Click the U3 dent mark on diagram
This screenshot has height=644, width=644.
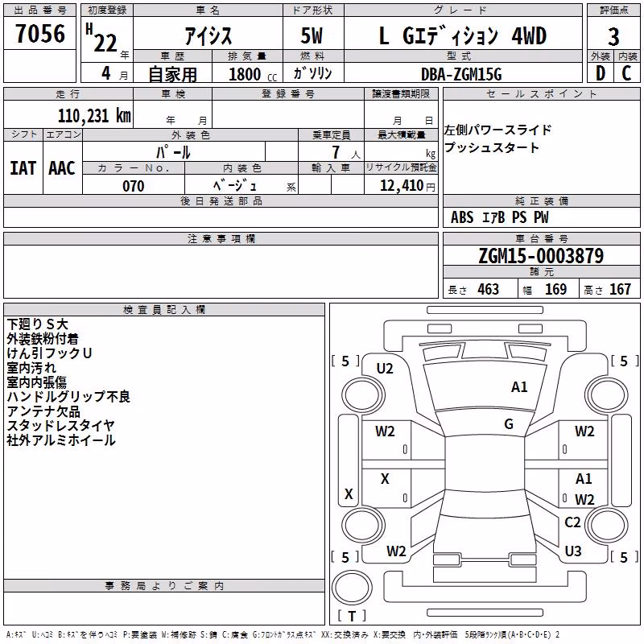573,551
